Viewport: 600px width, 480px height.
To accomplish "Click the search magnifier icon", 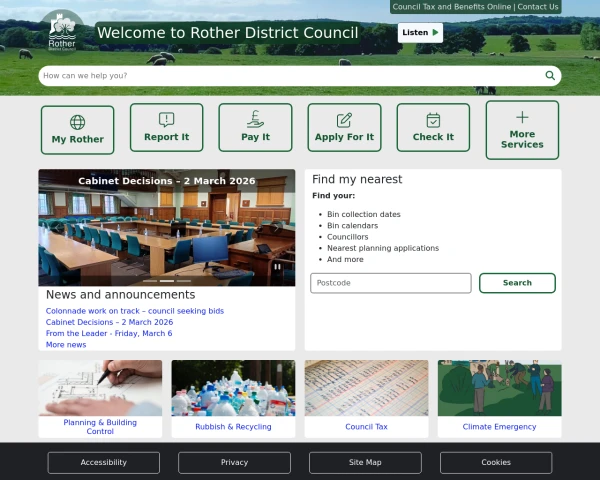I will pyautogui.click(x=550, y=76).
